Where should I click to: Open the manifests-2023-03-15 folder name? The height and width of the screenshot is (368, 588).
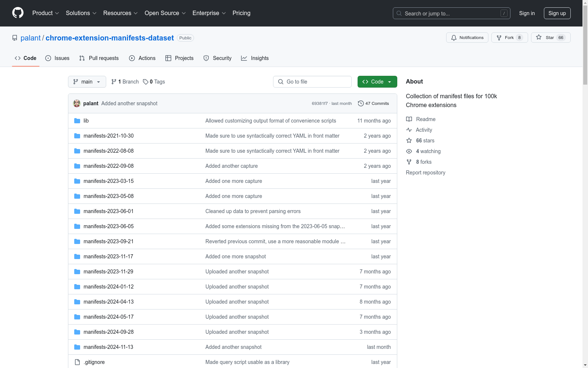point(108,181)
